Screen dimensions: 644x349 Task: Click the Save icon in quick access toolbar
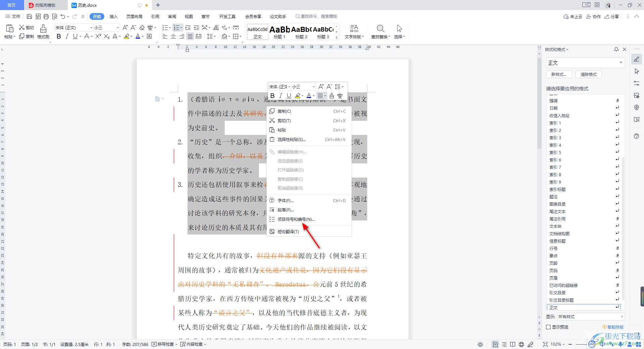[x=29, y=16]
